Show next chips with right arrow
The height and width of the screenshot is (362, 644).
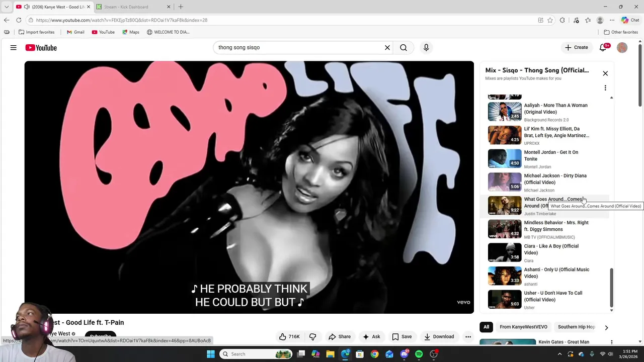(x=606, y=327)
